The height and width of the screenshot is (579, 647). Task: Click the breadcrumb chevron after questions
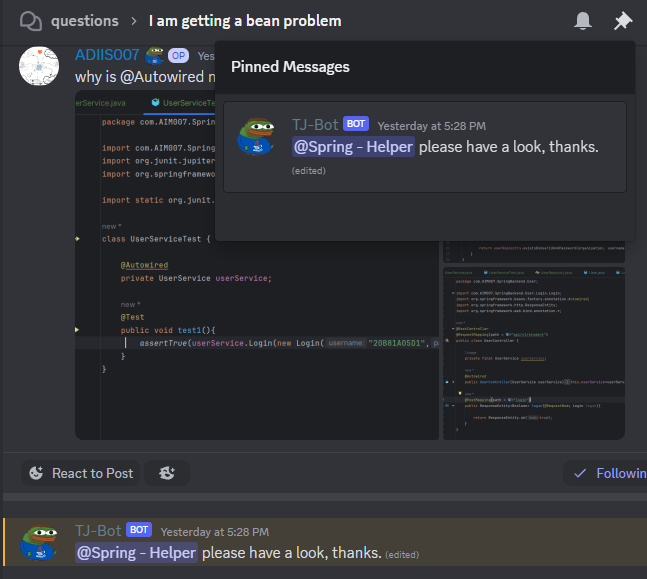pyautogui.click(x=134, y=21)
